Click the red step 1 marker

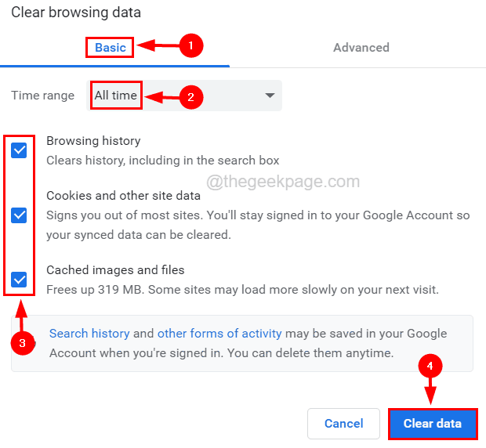(191, 46)
